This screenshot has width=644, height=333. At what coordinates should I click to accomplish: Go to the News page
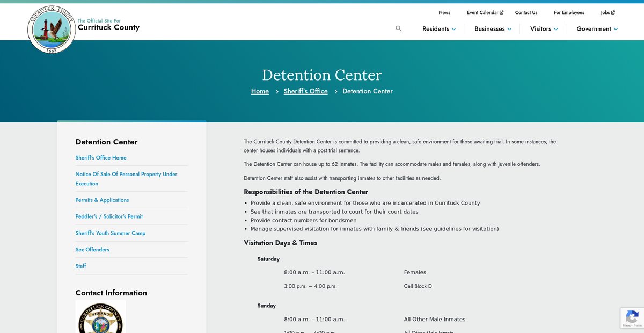pyautogui.click(x=444, y=12)
